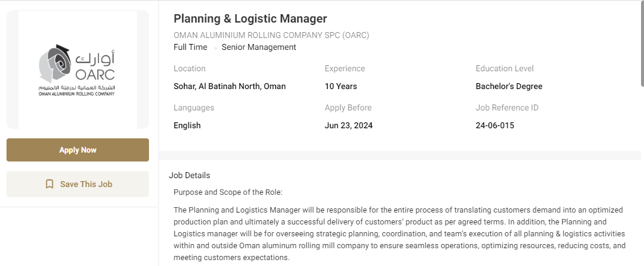
Task: Click the Bachelor's Degree education value
Action: click(x=509, y=86)
